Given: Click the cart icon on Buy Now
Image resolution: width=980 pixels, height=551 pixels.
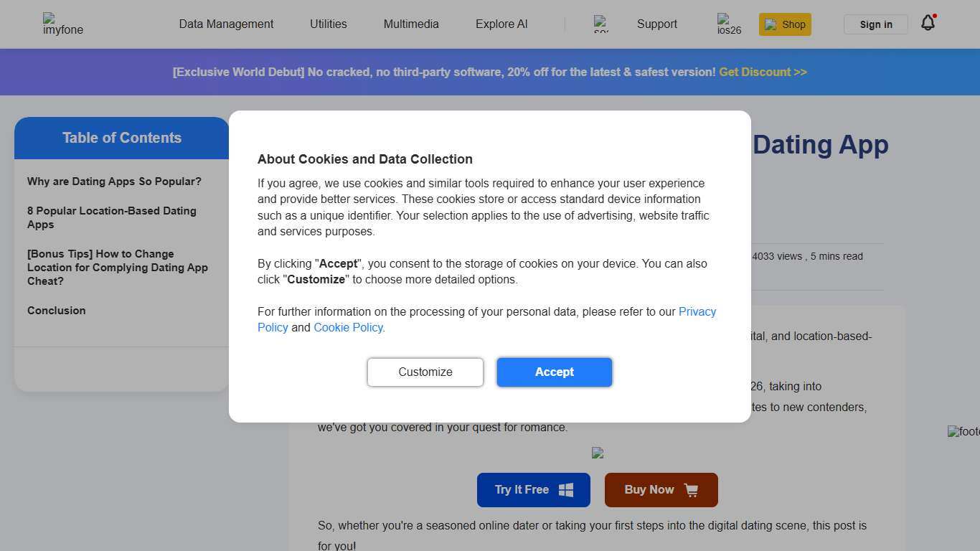Looking at the screenshot, I should [x=691, y=490].
